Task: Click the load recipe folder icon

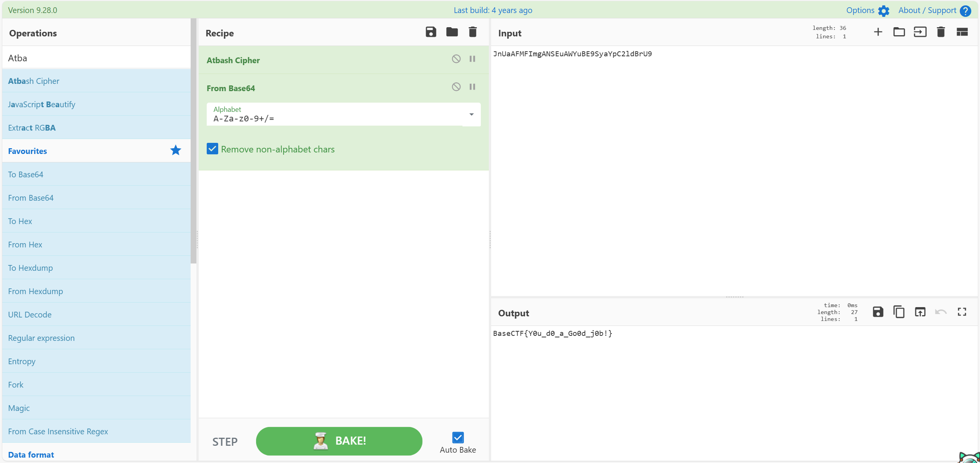Action: 452,32
